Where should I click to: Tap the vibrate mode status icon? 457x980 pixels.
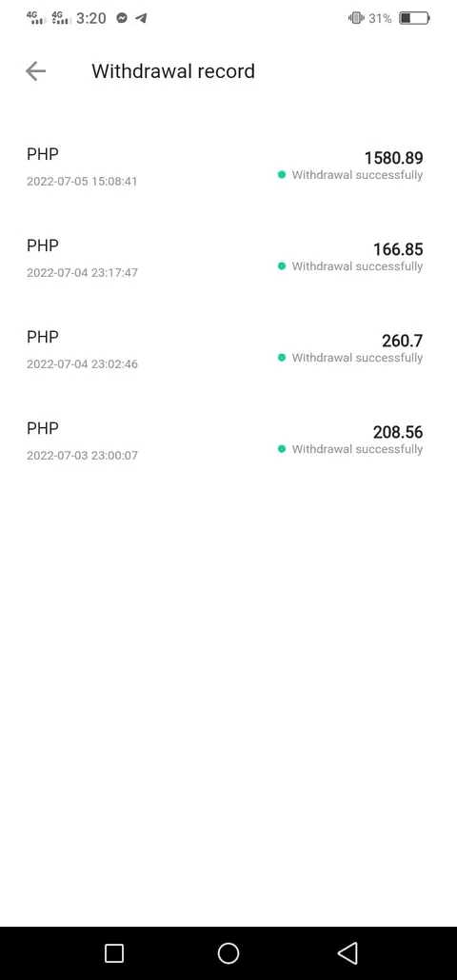pyautogui.click(x=356, y=18)
